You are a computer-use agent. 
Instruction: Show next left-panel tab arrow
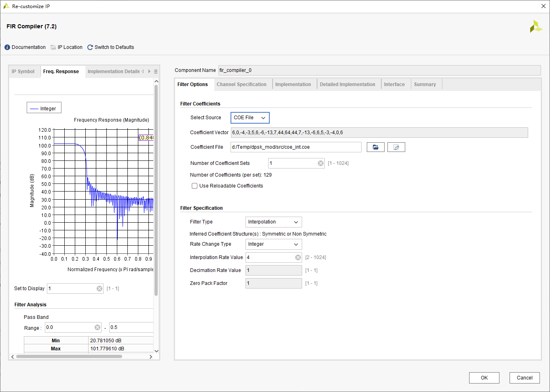149,72
